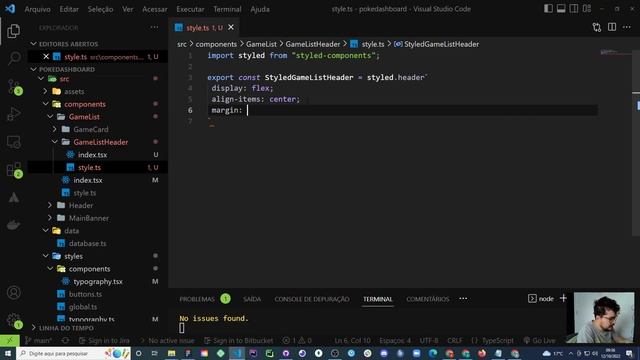Switch to Console de Depuração tab
This screenshot has width=640, height=360.
[312, 299]
